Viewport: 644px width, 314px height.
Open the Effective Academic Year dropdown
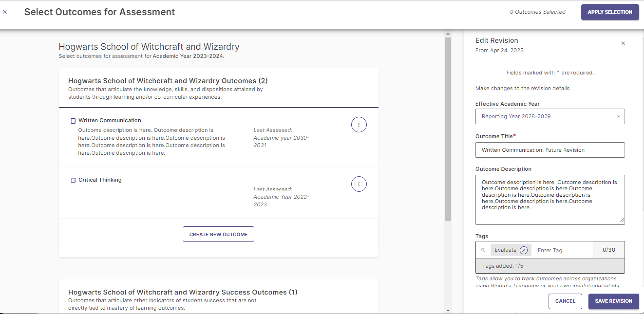click(x=550, y=116)
